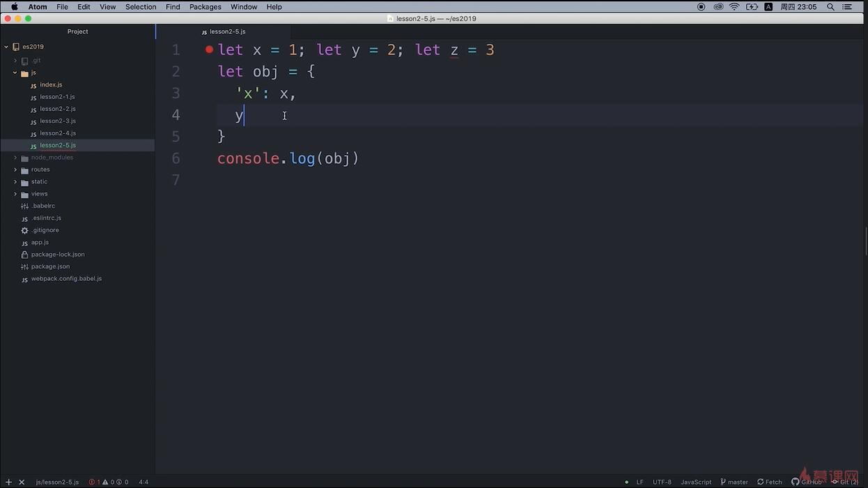This screenshot has width=868, height=488.
Task: Open lesson2-2.js file
Action: 58,109
